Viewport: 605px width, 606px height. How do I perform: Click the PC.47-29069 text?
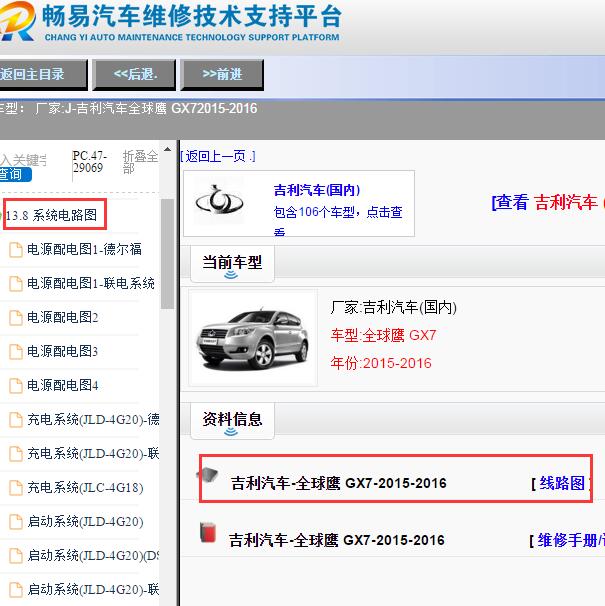[89, 162]
